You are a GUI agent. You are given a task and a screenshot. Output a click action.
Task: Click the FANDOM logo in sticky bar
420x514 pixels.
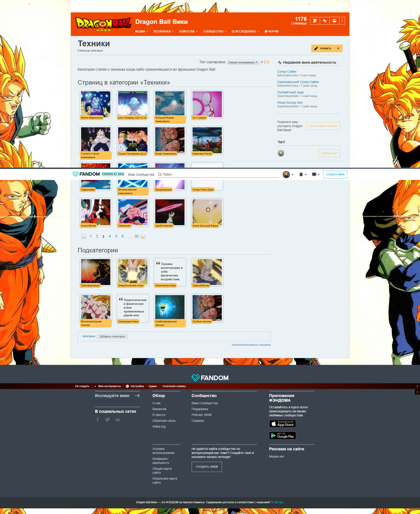86,174
